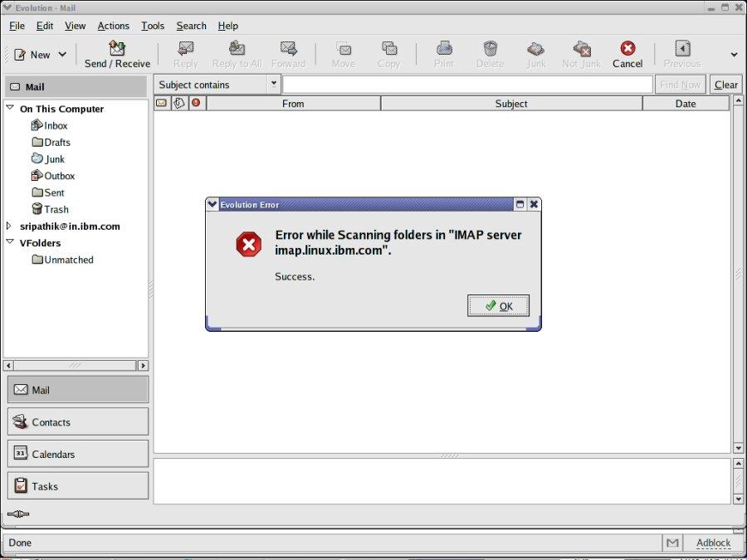Open the Help menu

pos(227,26)
